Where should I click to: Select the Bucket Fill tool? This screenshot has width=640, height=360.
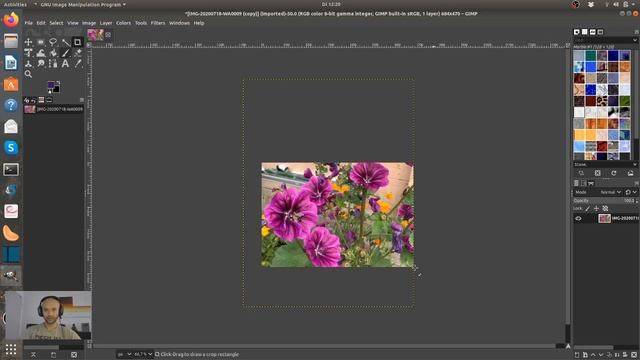(x=53, y=53)
